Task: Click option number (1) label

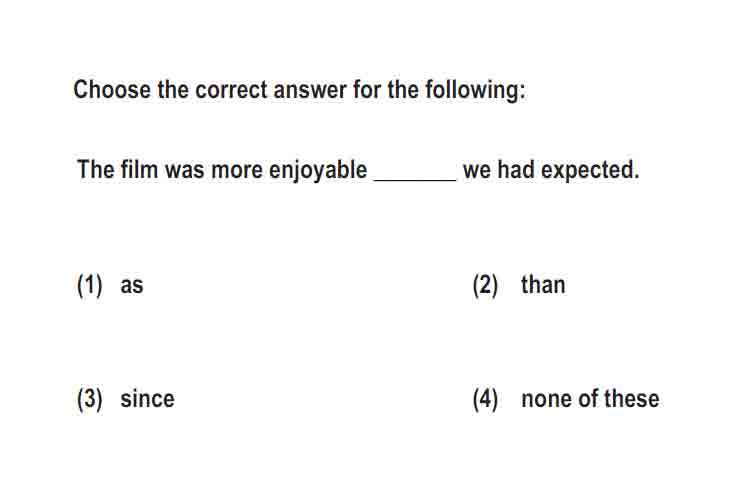Action: (89, 285)
